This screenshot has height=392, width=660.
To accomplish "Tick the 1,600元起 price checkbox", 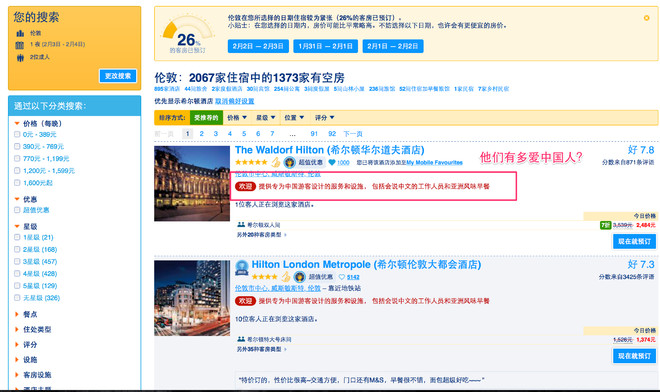I will click(17, 183).
